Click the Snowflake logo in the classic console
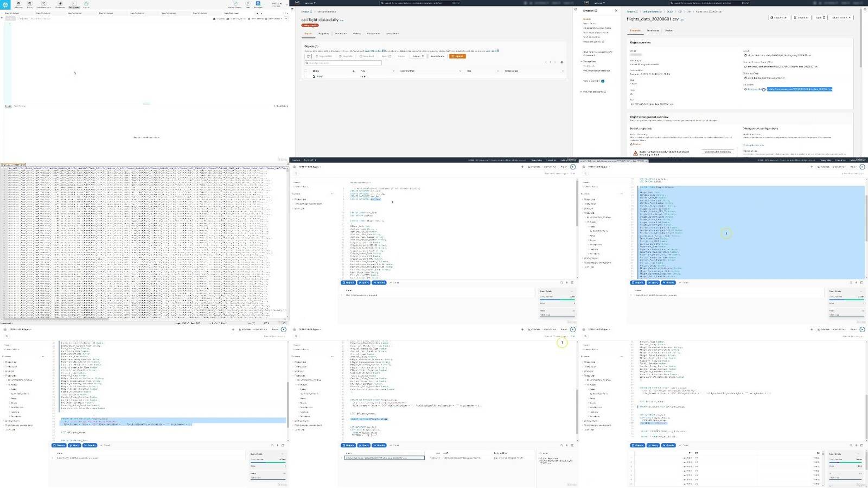The width and height of the screenshot is (868, 488). pyautogui.click(x=6, y=5)
